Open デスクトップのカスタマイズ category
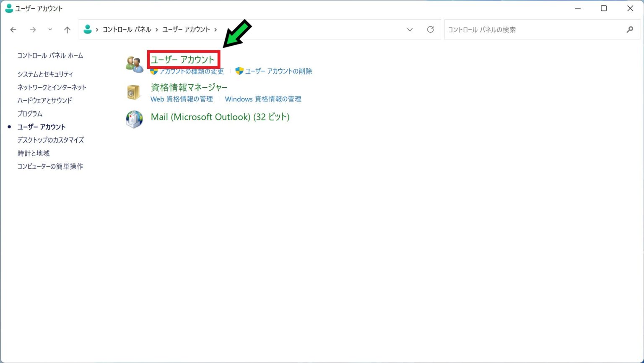The image size is (644, 363). click(x=51, y=140)
